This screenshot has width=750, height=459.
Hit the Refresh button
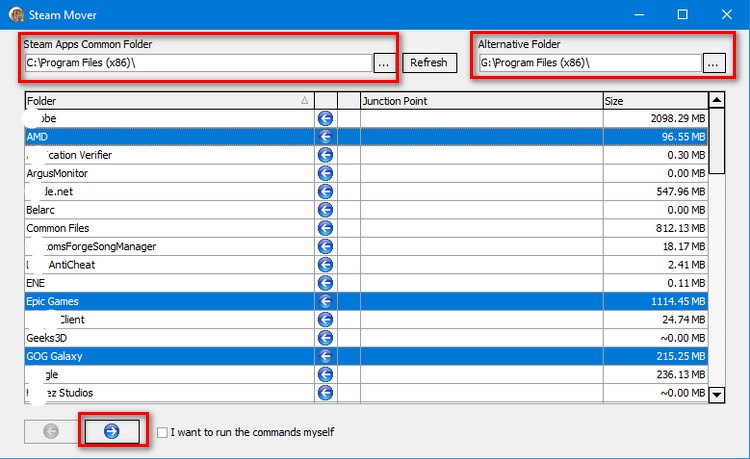[x=429, y=63]
